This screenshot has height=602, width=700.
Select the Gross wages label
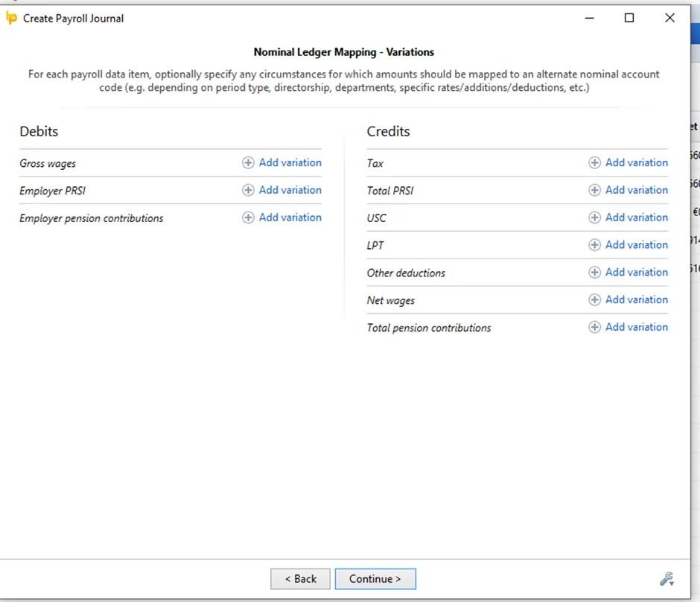click(x=48, y=164)
